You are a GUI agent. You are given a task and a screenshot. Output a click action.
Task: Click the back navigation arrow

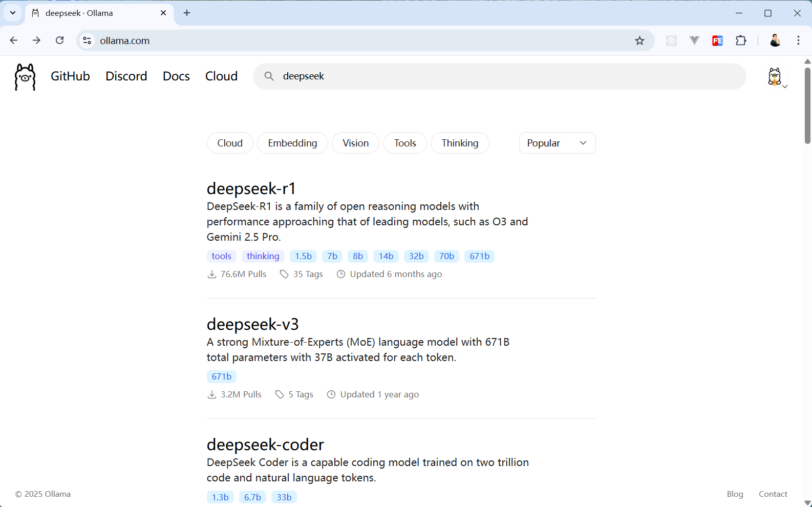tap(14, 40)
